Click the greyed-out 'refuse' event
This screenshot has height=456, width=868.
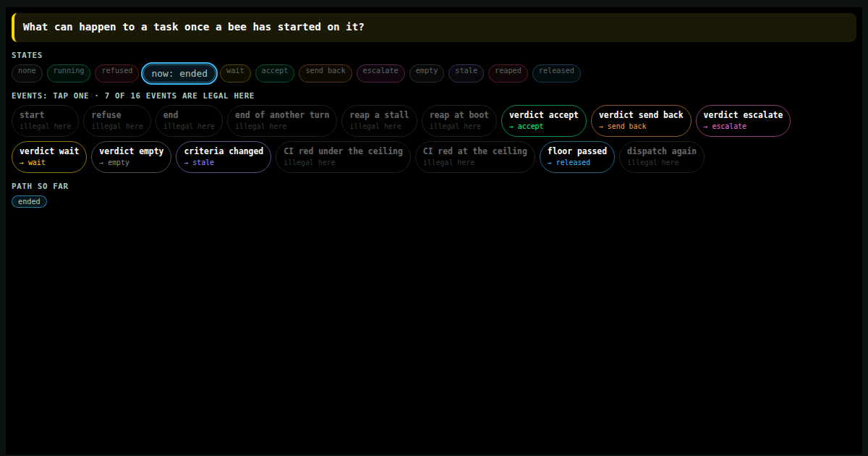click(x=117, y=121)
